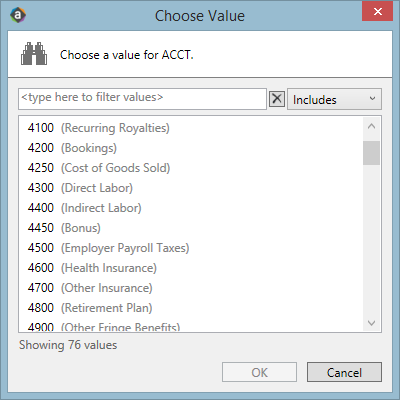Click the scrollbar down arrow
Screen dimensions: 400x400
371,323
